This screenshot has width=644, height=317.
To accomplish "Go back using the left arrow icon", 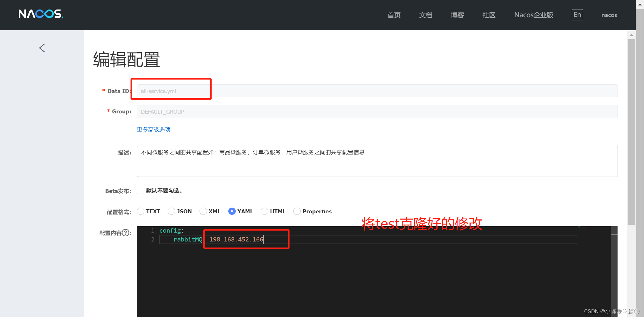I will (42, 48).
